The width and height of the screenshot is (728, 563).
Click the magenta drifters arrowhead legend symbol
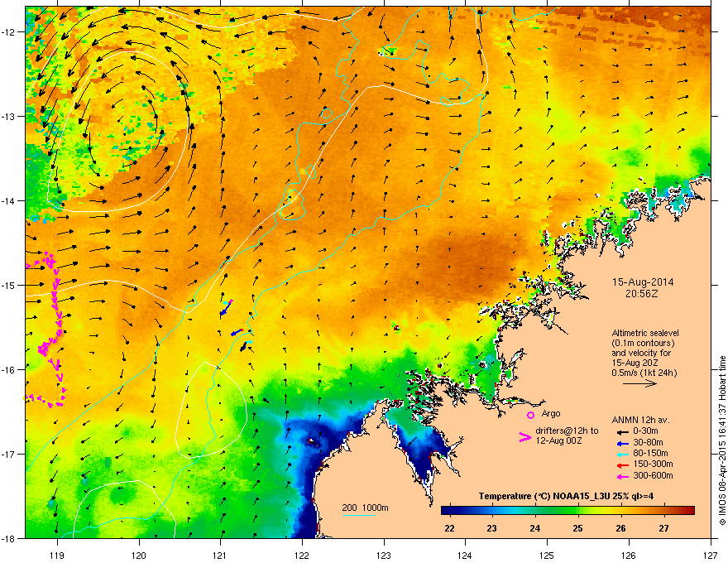pos(525,437)
